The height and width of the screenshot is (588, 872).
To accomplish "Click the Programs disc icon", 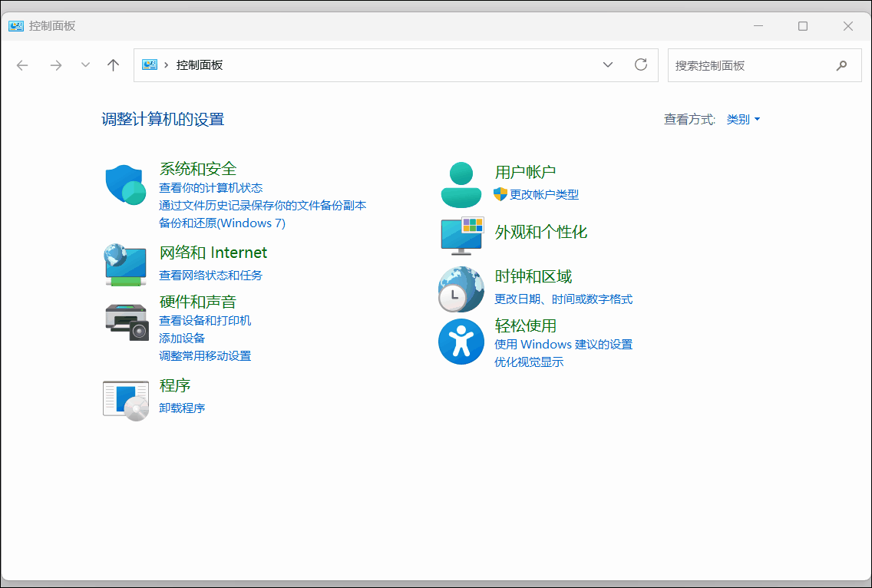I will pyautogui.click(x=125, y=399).
